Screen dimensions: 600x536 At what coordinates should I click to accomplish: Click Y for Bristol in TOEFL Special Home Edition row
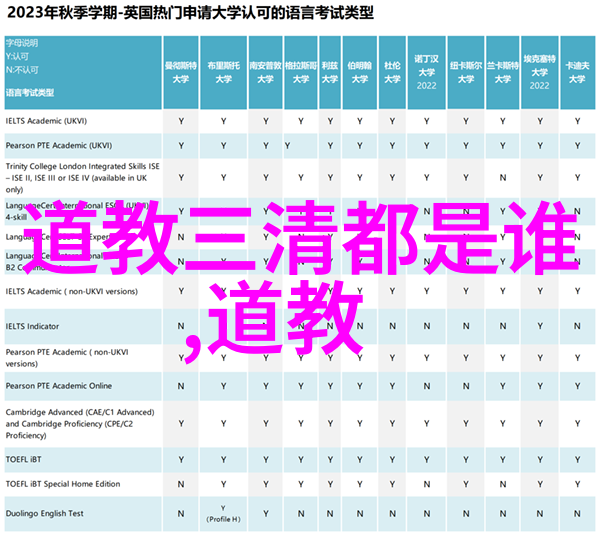[223, 484]
